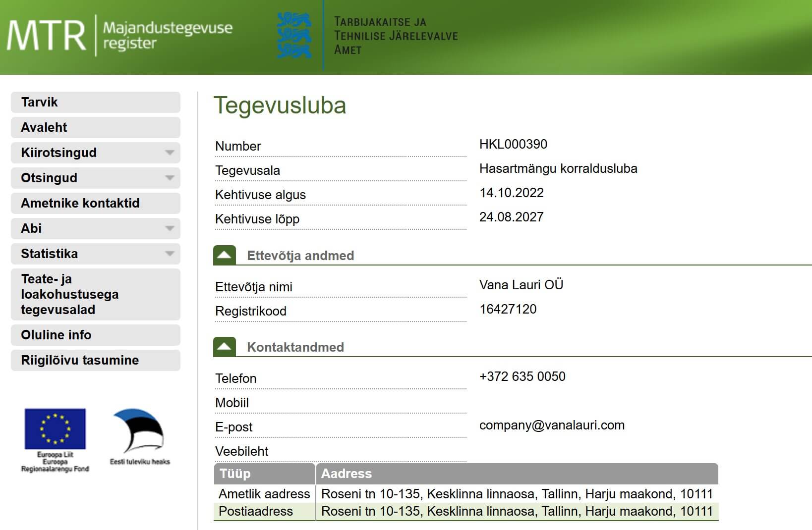Click the Registrikood field label
This screenshot has width=812, height=530.
251,311
